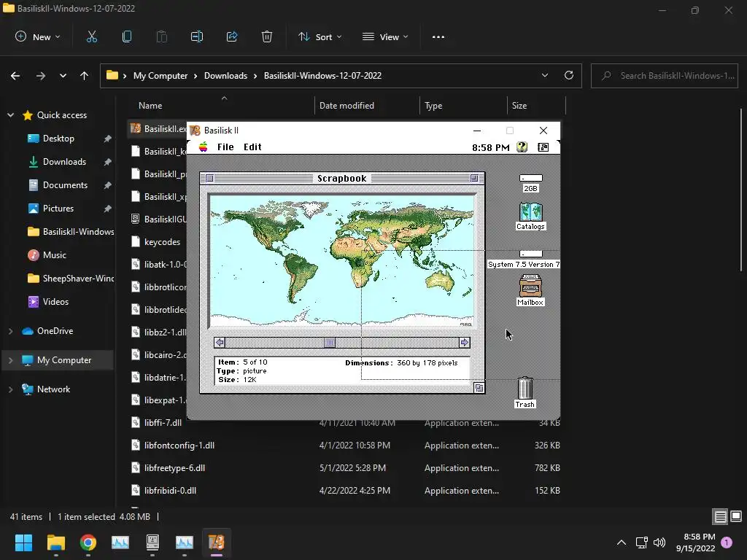This screenshot has height=560, width=747.
Task: Click the New button in Explorer
Action: tap(38, 36)
